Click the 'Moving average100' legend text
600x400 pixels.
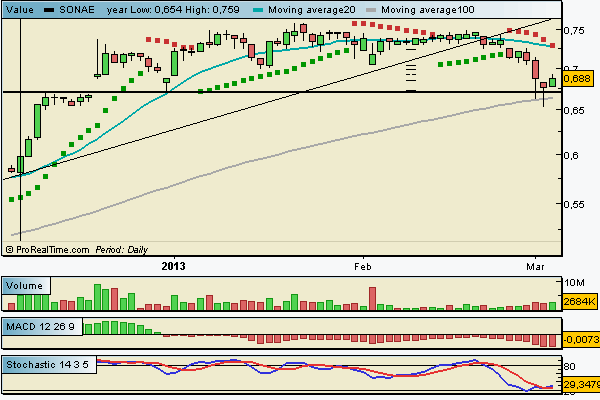[428, 10]
